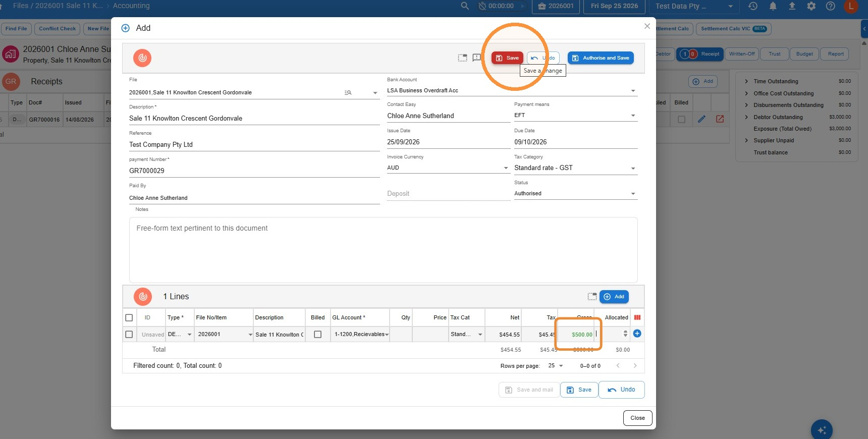Tick the Unsaved line row checkbox
The width and height of the screenshot is (868, 439).
coord(129,335)
